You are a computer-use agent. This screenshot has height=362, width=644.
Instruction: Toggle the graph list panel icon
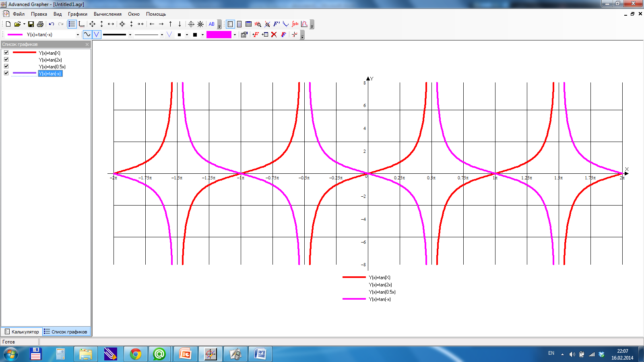(x=72, y=24)
